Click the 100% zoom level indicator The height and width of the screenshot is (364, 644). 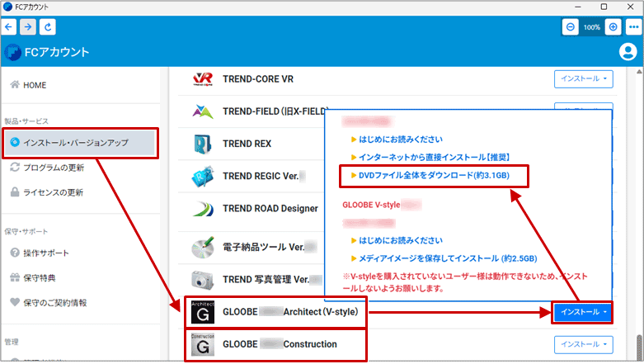pyautogui.click(x=591, y=27)
